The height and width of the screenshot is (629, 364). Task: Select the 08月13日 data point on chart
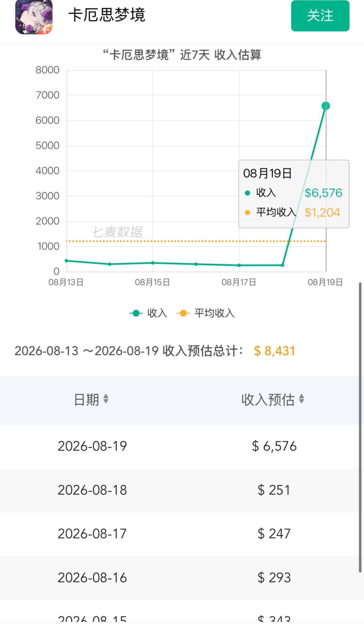66,261
